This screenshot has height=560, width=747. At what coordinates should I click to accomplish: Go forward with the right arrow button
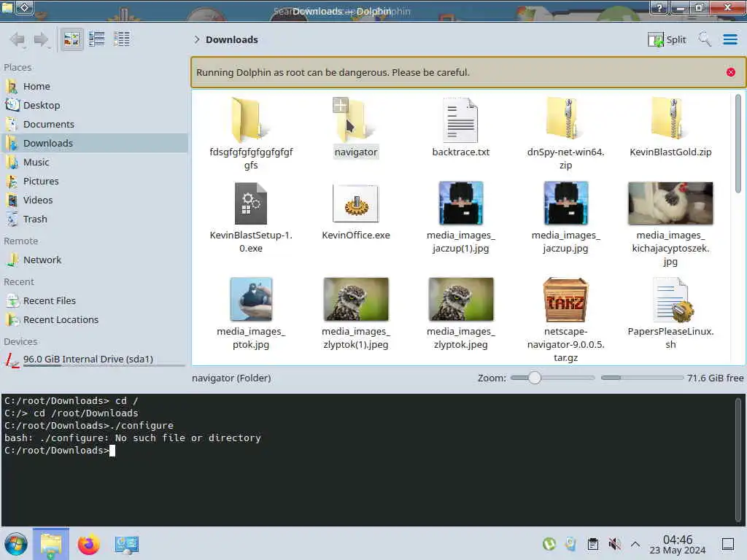click(42, 39)
